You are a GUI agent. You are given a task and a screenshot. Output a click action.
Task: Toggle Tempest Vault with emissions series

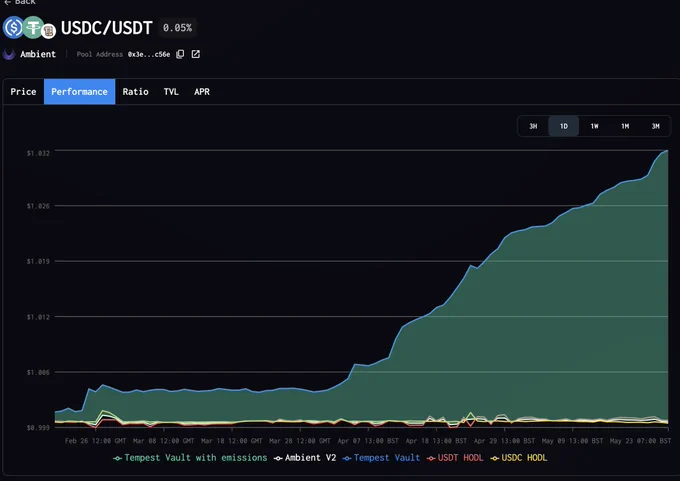pos(190,458)
